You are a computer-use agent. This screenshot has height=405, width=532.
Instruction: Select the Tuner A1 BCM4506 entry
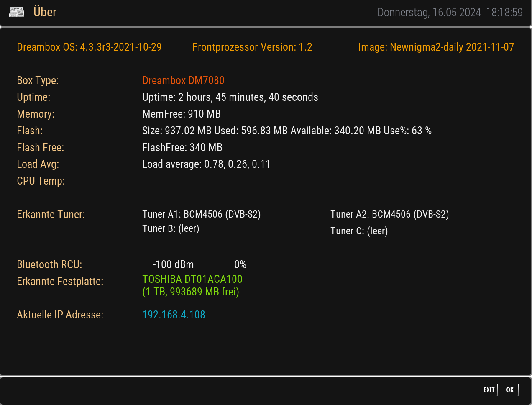click(x=201, y=214)
